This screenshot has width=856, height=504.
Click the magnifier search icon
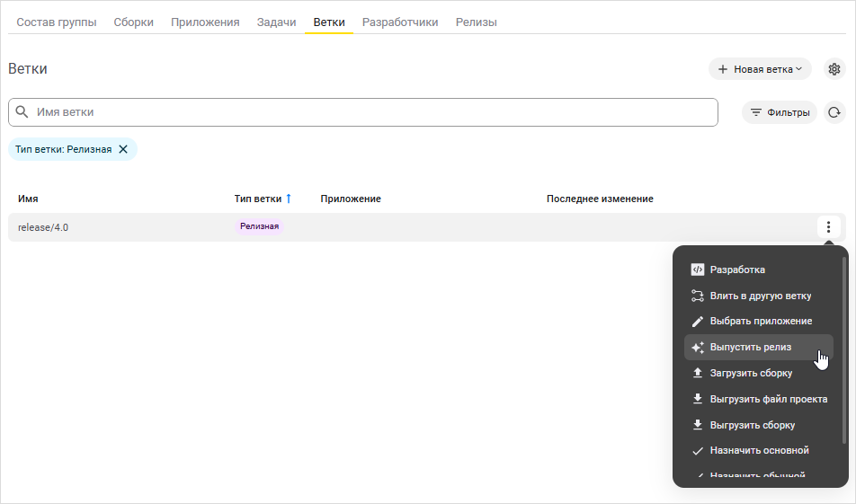(22, 111)
